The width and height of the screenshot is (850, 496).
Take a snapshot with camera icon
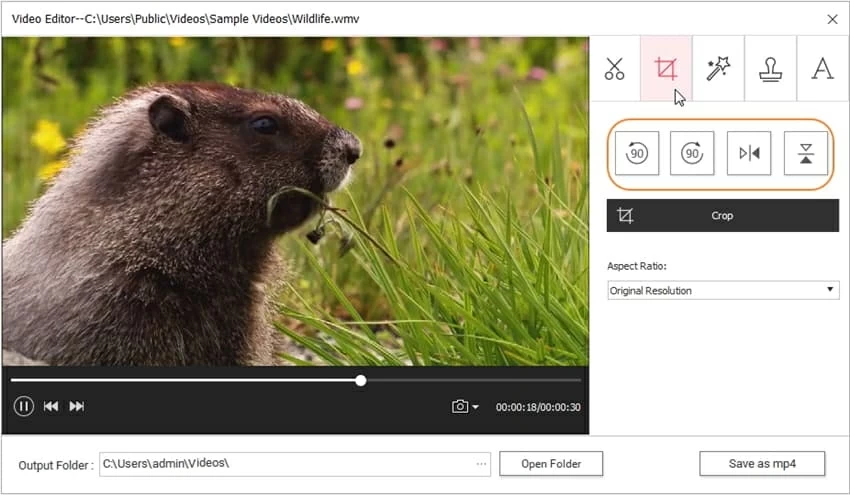(x=460, y=406)
